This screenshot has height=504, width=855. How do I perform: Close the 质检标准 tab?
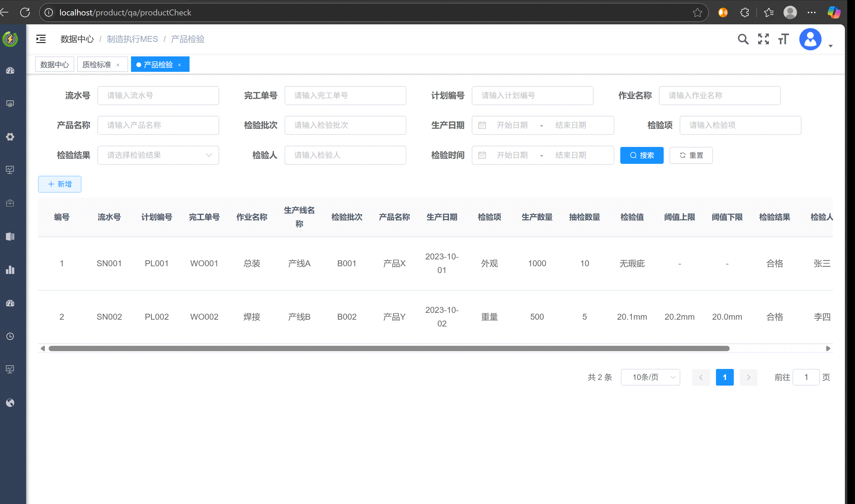coord(118,65)
